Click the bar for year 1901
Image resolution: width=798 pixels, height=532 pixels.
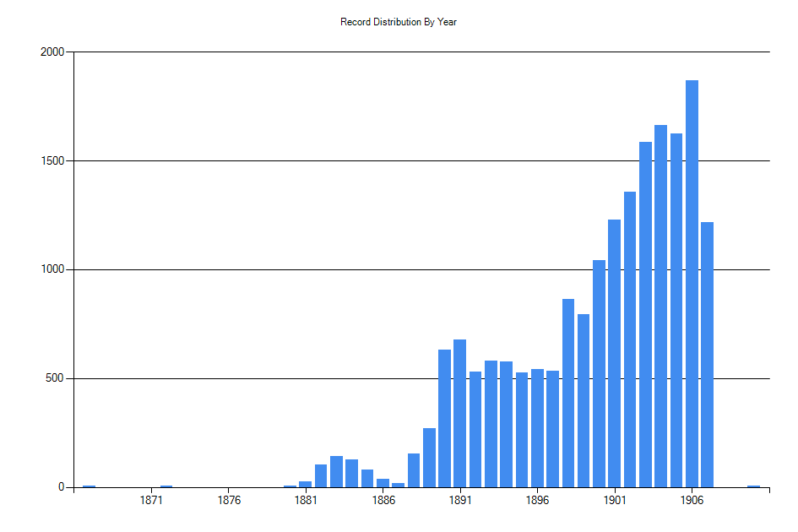[614, 353]
